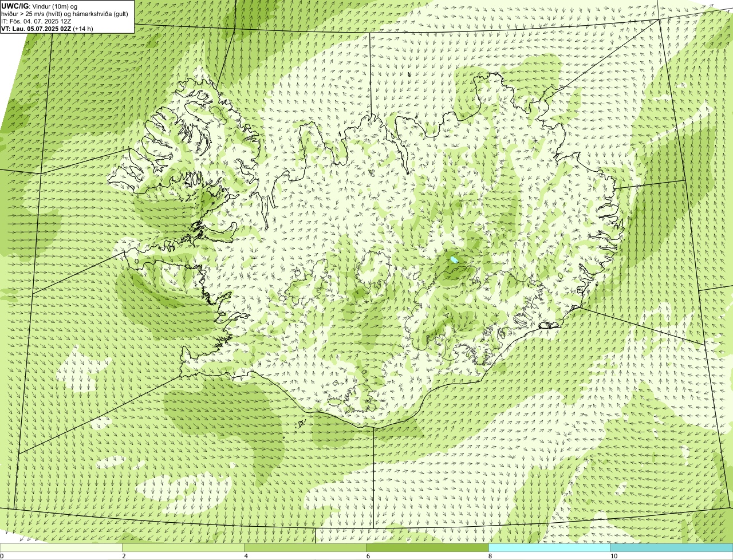The width and height of the screenshot is (733, 560).
Task: Click the scale label '2'
Action: 124,556
